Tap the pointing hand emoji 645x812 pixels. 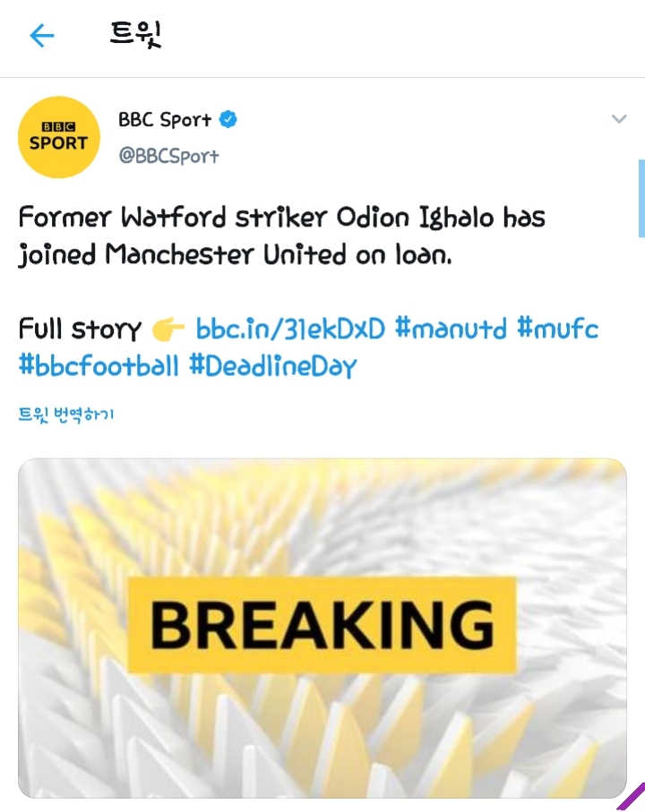(168, 330)
